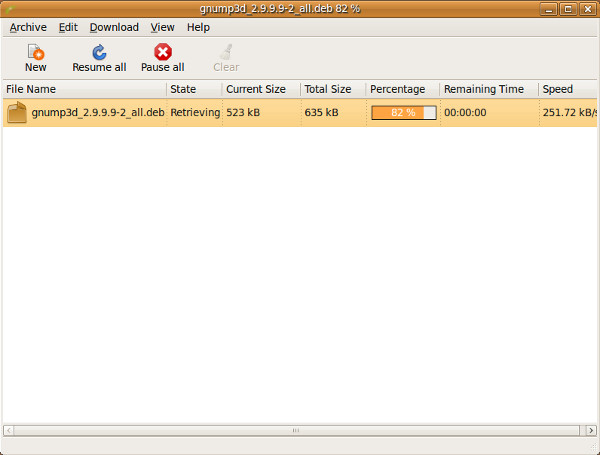Open the Help menu
Viewport: 600px width, 455px height.
pos(198,27)
